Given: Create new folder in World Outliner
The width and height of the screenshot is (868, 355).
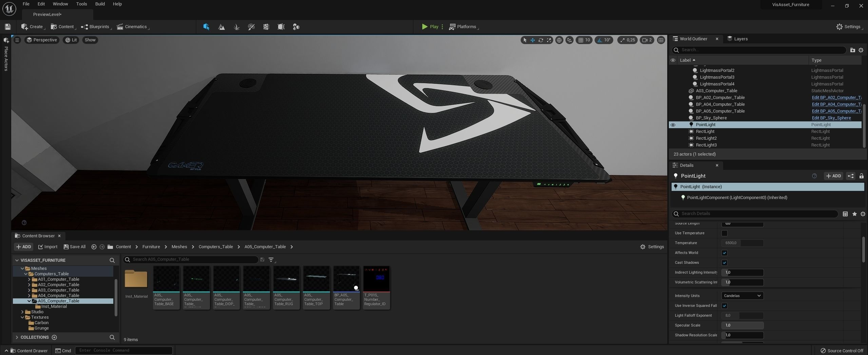Looking at the screenshot, I should 852,50.
